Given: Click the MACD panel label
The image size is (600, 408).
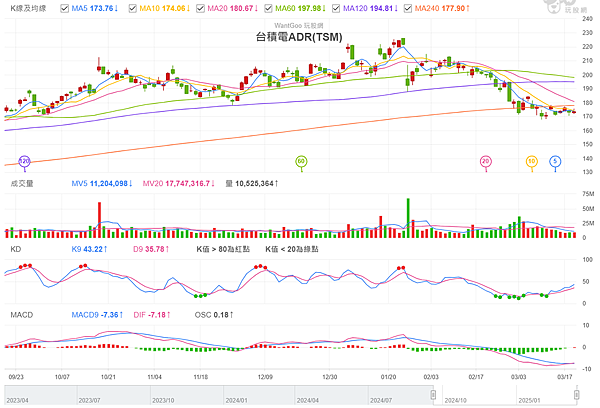Looking at the screenshot, I should pos(22,315).
